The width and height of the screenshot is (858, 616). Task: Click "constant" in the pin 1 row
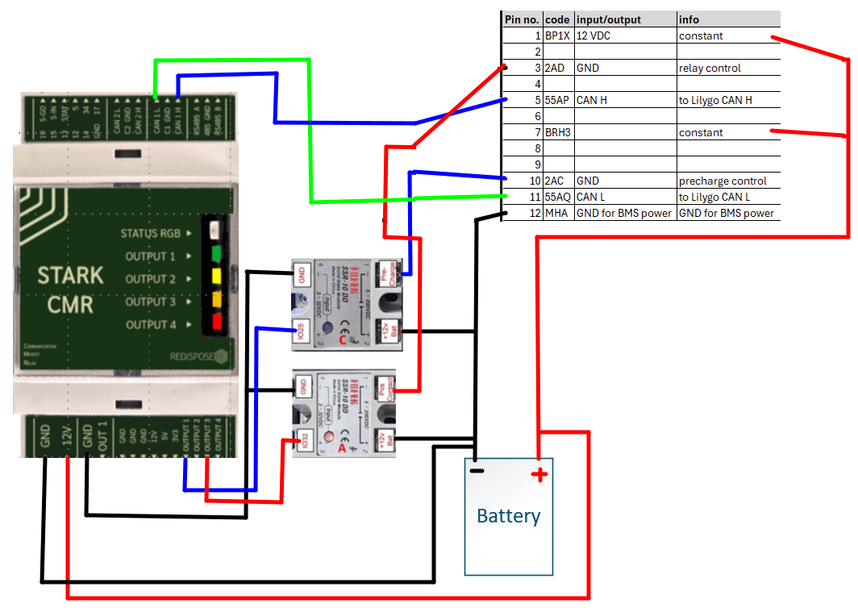(x=701, y=35)
